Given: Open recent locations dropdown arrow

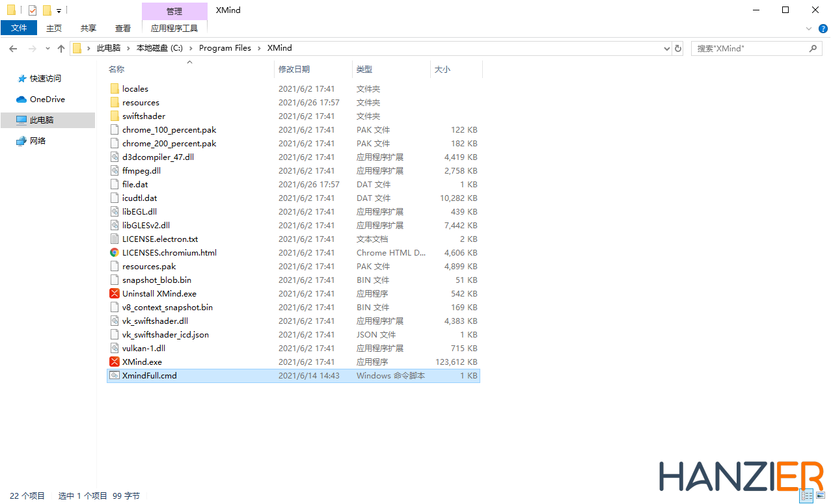Looking at the screenshot, I should click(48, 48).
